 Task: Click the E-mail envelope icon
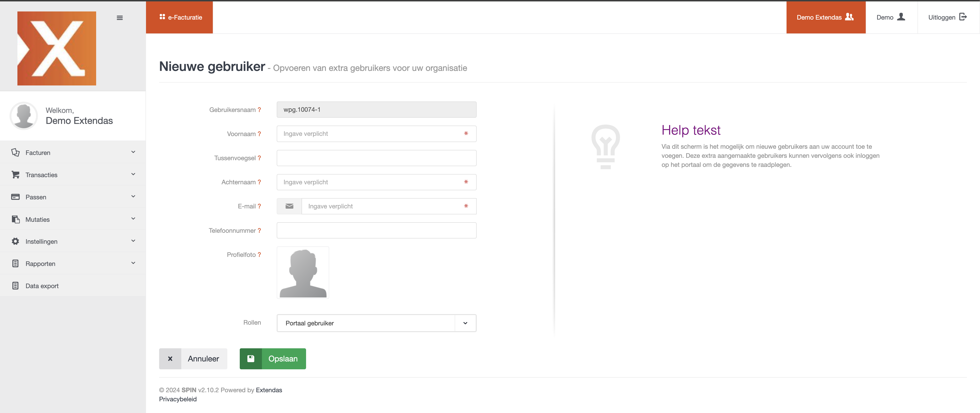(x=289, y=206)
